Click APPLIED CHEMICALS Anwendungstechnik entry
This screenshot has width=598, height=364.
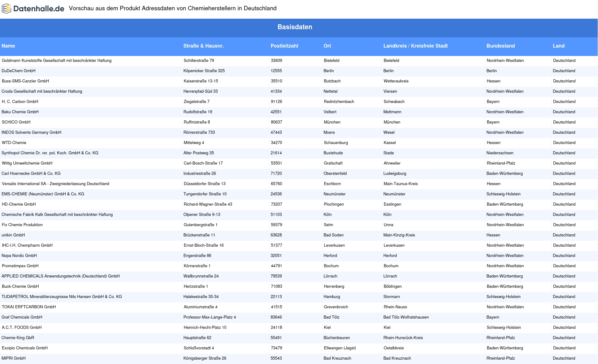tap(60, 276)
